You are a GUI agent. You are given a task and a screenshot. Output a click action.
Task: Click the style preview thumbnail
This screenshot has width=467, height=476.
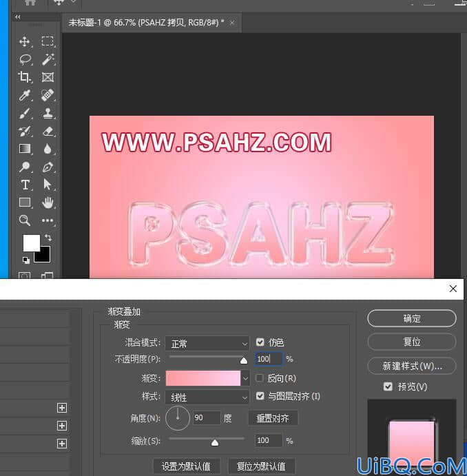coord(412,437)
